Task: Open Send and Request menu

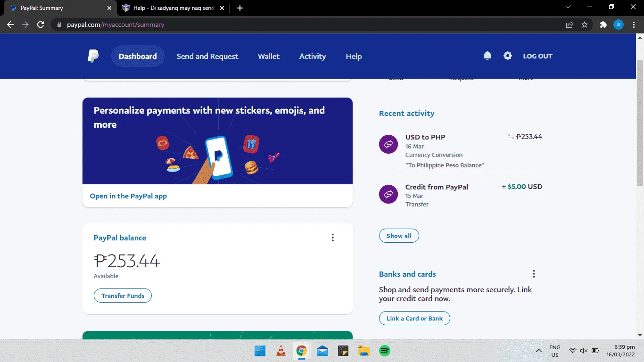Action: pos(207,56)
